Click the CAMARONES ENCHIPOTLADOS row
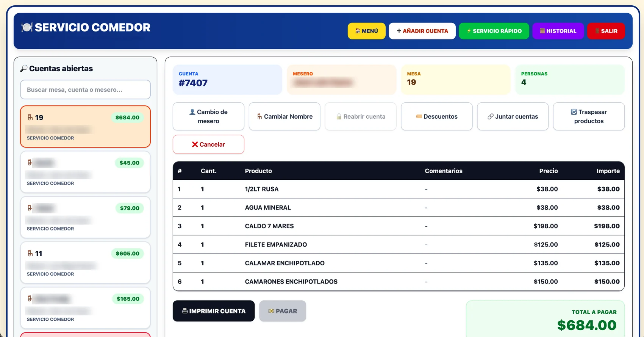Image resolution: width=644 pixels, height=337 pixels. [399, 282]
